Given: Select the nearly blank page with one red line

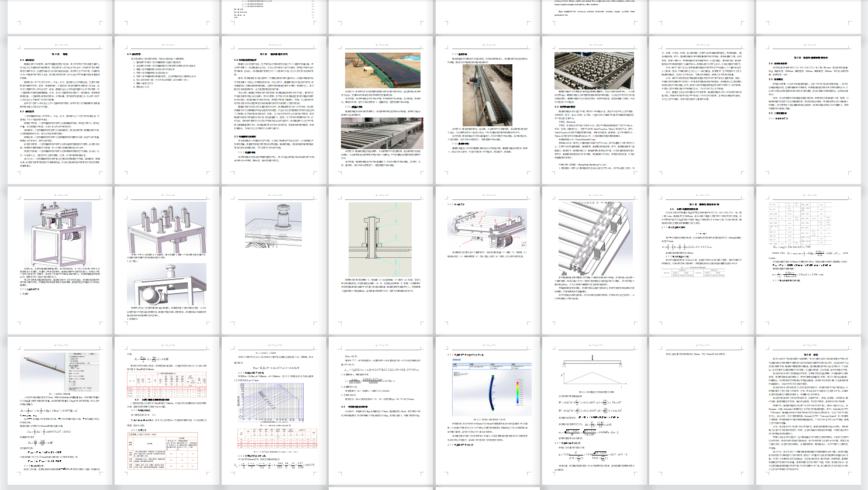Looking at the screenshot, I should pyautogui.click(x=701, y=410).
